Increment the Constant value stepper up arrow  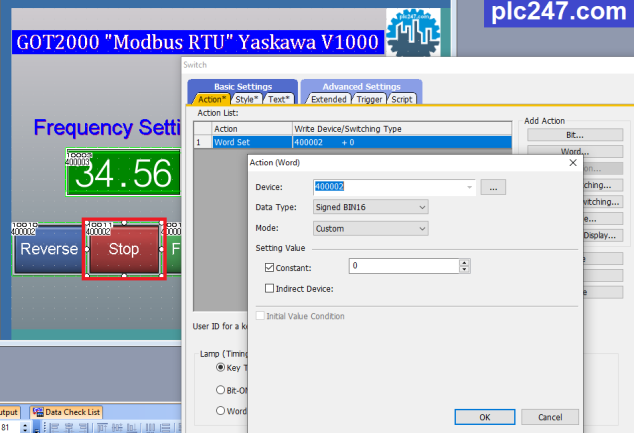coord(465,263)
